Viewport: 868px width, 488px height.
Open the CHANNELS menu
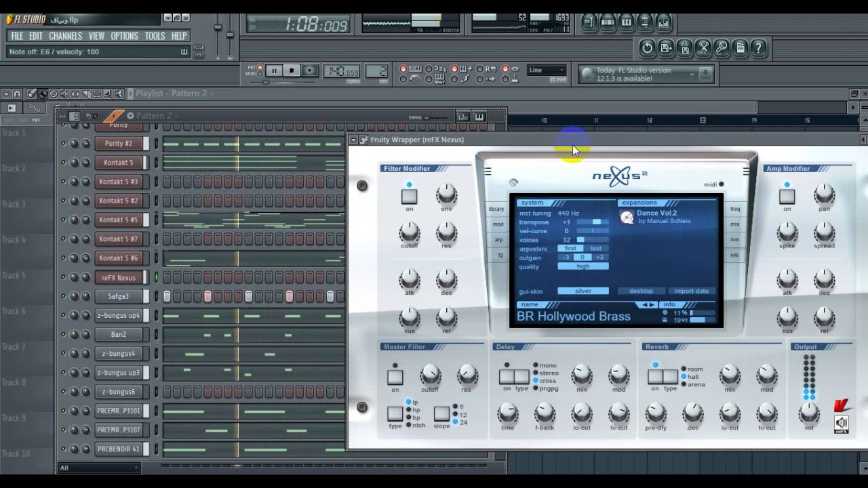[66, 36]
